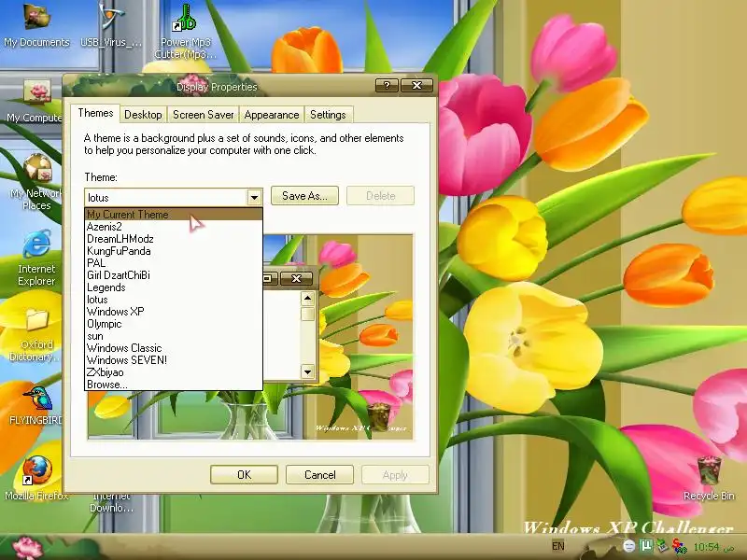Click preview window scrollbar down arrow
This screenshot has width=747, height=560.
[308, 371]
